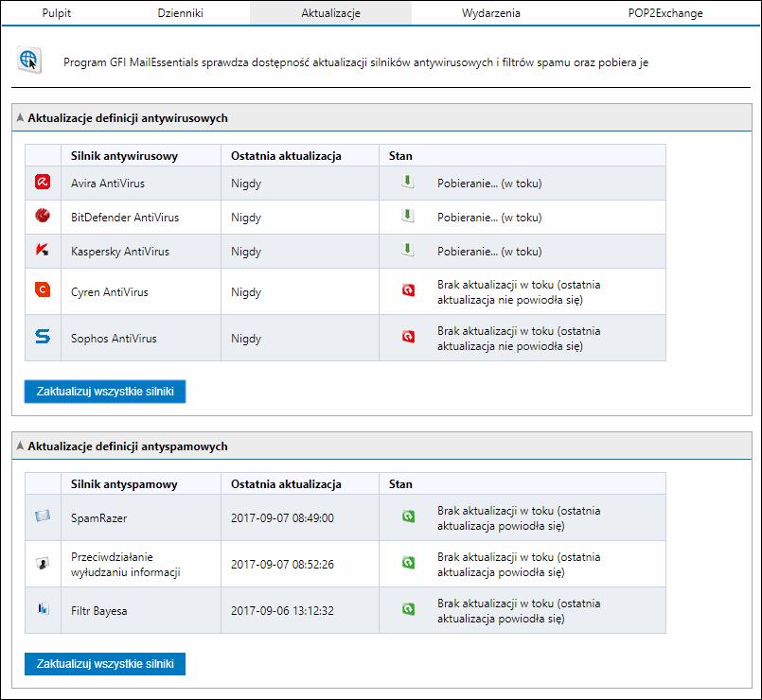Click Stan header in antispam table
762x700 pixels.
[400, 483]
